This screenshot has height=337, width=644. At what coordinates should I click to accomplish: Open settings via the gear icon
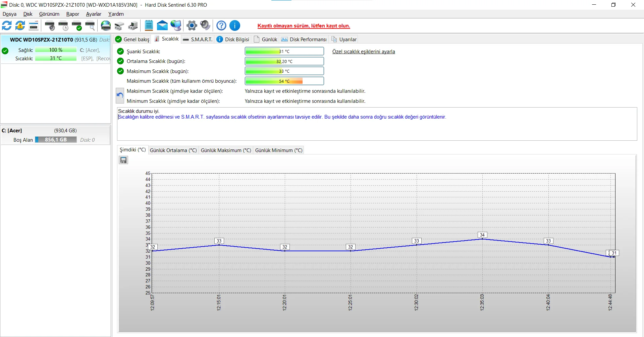click(192, 25)
